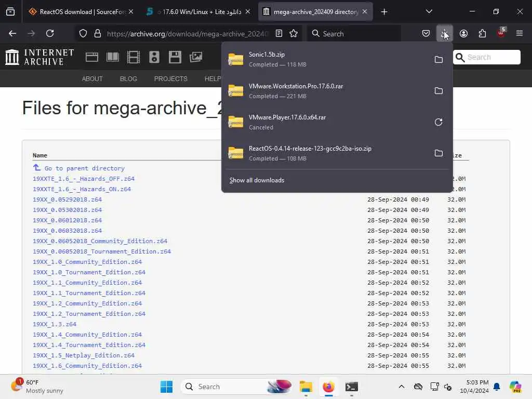Open ReactOS-0.4.14 zip download entry
Image resolution: width=532 pixels, height=399 pixels.
(x=326, y=153)
